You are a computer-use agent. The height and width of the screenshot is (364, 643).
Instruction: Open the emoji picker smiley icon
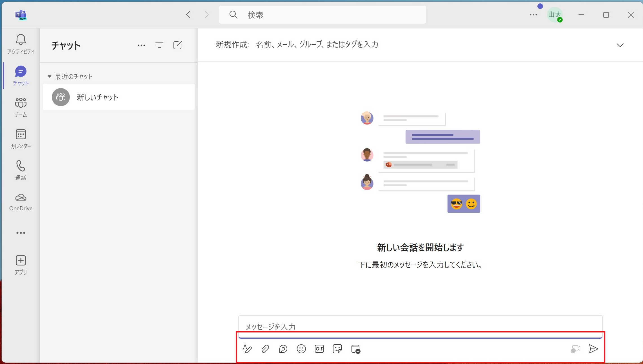[301, 349]
